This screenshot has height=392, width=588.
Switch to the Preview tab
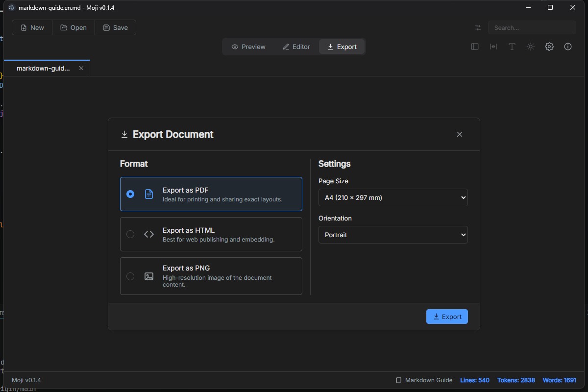(248, 47)
